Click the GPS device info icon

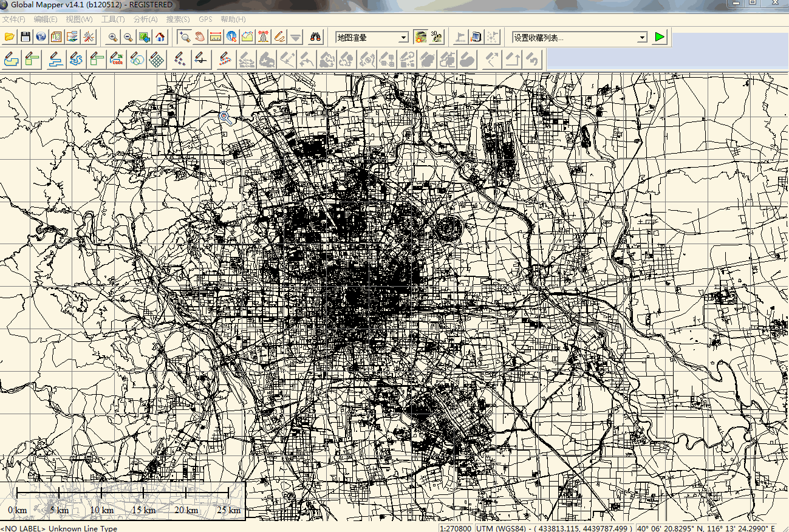(476, 37)
